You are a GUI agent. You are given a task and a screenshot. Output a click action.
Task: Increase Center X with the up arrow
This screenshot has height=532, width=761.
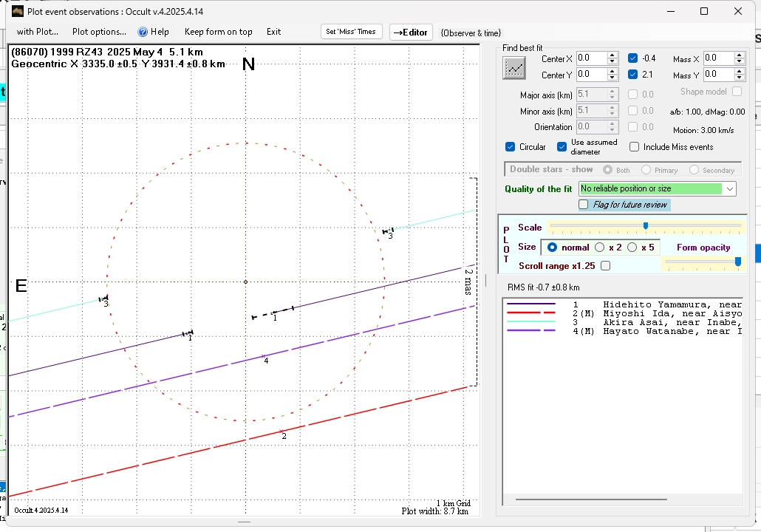click(612, 55)
